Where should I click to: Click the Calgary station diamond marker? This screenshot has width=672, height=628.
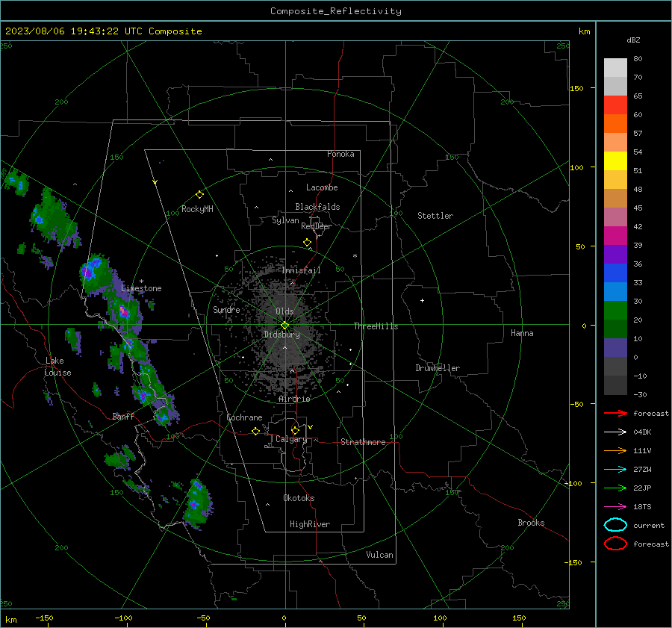(295, 430)
